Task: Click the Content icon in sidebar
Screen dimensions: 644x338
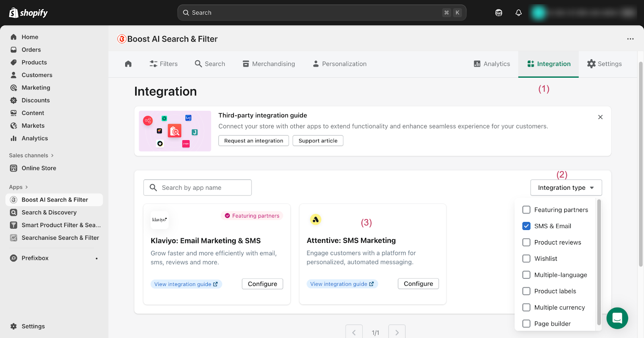Action: click(x=14, y=113)
